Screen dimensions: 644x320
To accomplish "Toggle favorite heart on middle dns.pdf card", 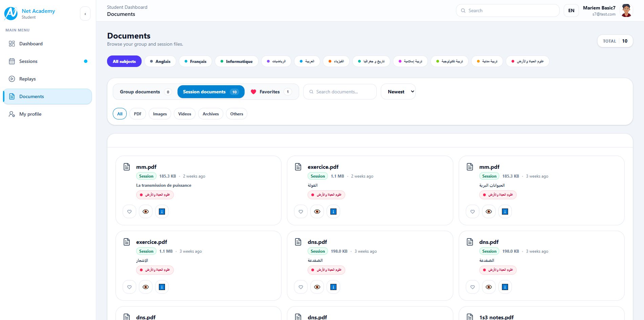I will pyautogui.click(x=301, y=287).
